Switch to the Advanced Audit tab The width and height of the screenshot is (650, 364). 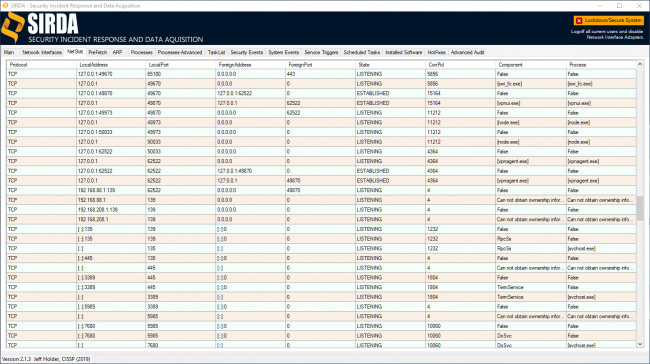coord(467,52)
